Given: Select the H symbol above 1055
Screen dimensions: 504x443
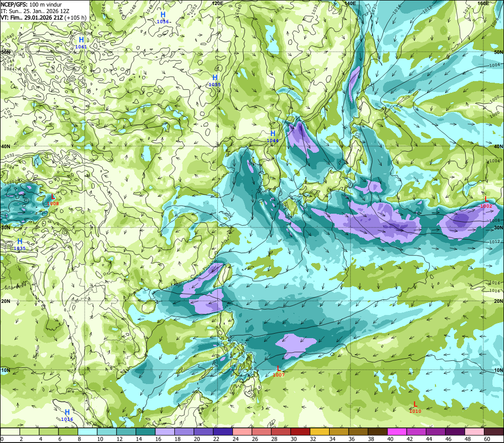Looking at the screenshot, I should (x=215, y=78).
